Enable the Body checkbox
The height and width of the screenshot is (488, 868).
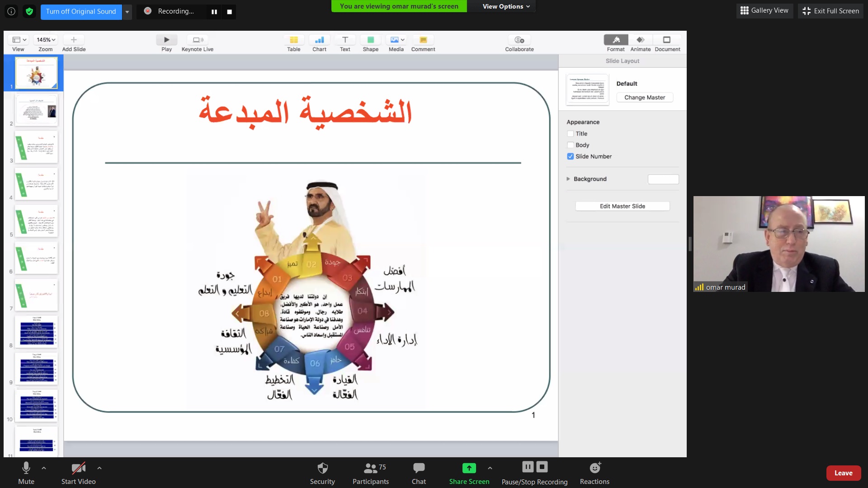(x=571, y=145)
